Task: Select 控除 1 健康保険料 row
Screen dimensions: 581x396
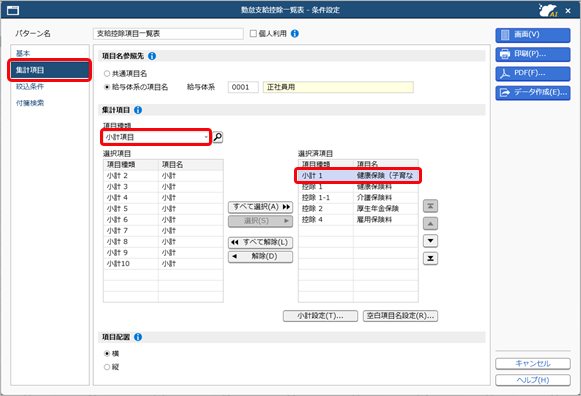Action: 358,187
